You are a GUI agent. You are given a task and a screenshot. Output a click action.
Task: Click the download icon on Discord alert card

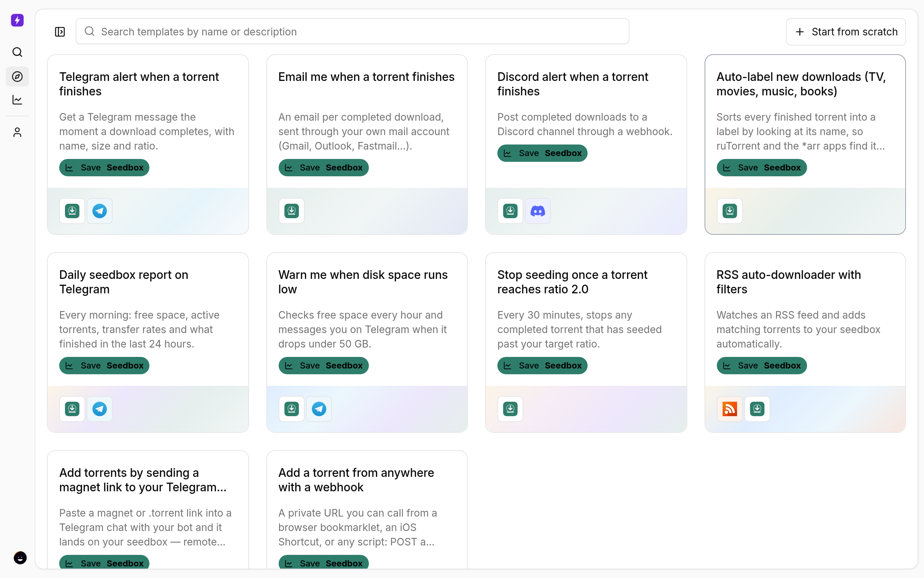coord(510,211)
